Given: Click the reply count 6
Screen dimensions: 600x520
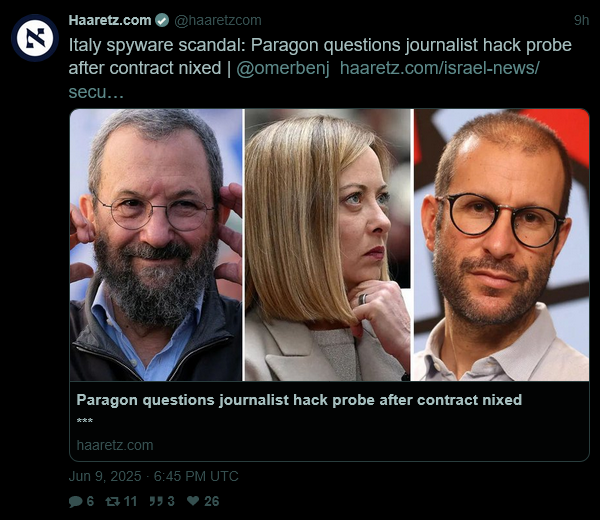Looking at the screenshot, I should [90, 501].
